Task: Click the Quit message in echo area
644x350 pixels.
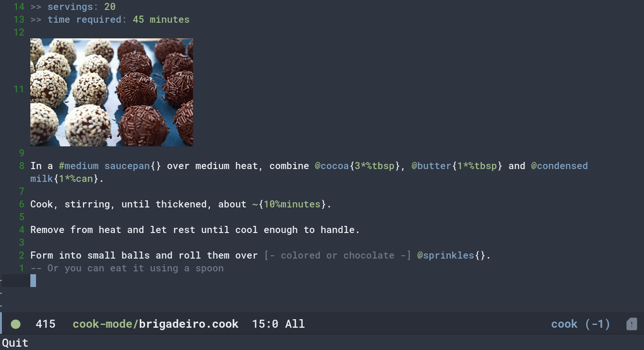Action: click(15, 343)
